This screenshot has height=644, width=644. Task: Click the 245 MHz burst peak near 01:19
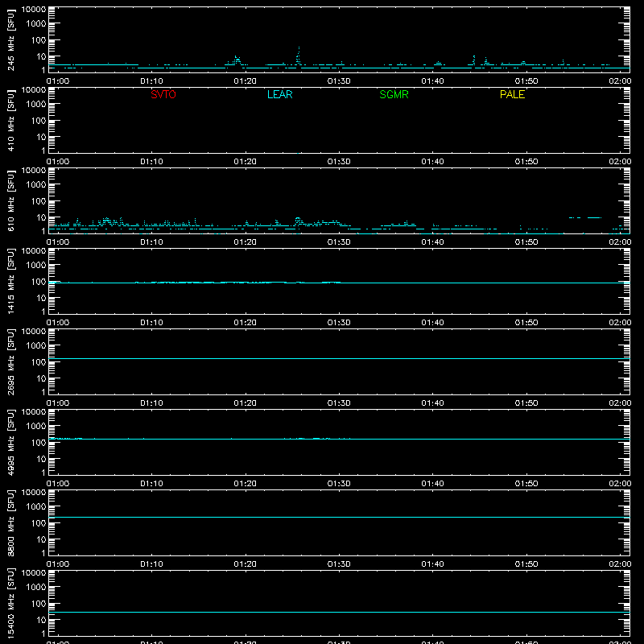coord(236,60)
